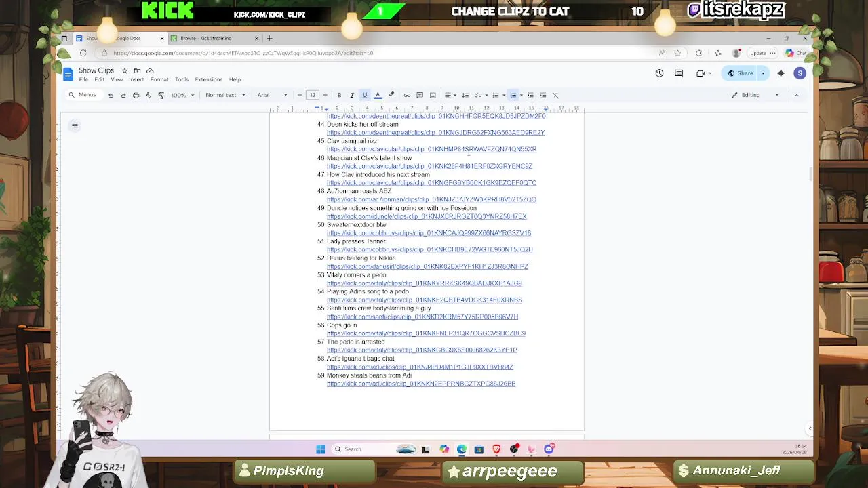Screen dimensions: 868x488
Task: Open the File menu
Action: [83, 80]
